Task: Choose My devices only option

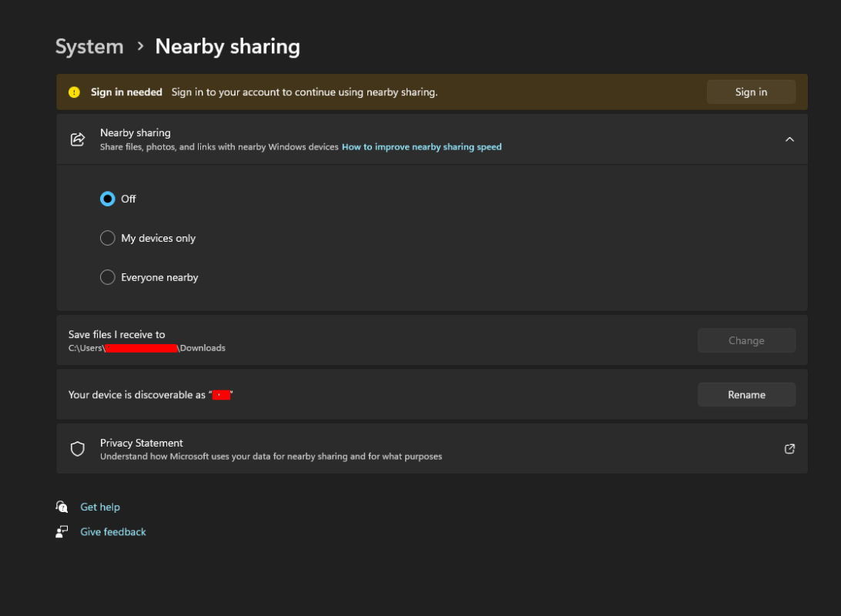Action: coord(108,238)
